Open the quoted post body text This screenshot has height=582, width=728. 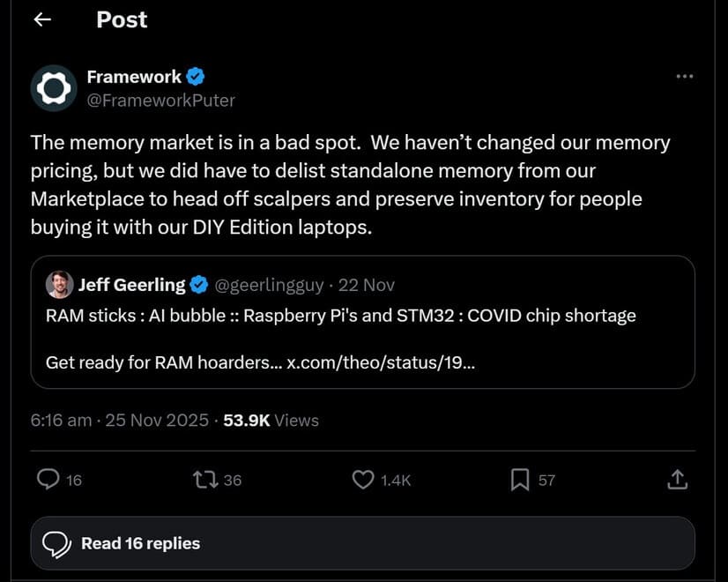click(x=340, y=316)
